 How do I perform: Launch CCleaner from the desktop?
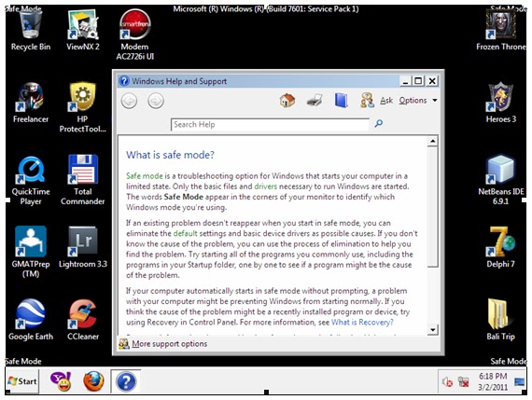pos(83,320)
